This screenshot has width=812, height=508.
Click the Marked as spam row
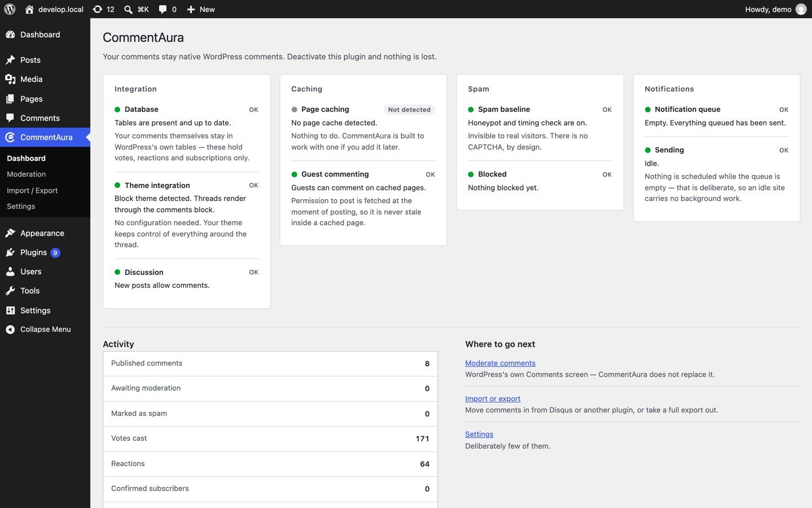coord(270,414)
